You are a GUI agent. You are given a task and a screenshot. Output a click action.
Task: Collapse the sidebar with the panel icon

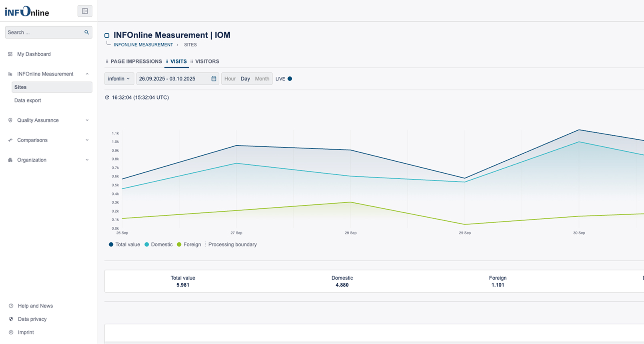pyautogui.click(x=85, y=11)
